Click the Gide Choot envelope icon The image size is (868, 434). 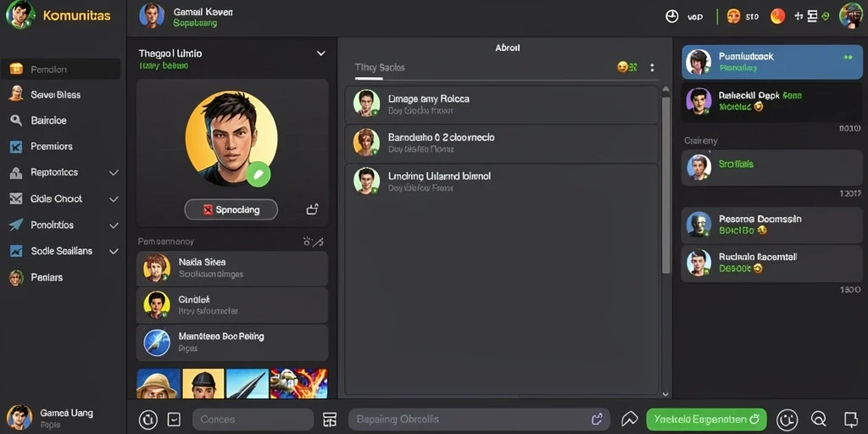(x=15, y=198)
